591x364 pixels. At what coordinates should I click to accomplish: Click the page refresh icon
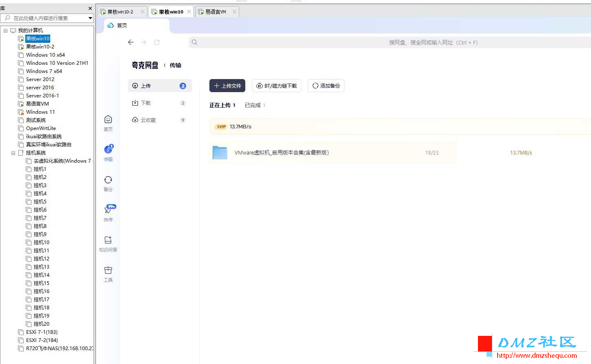157,42
